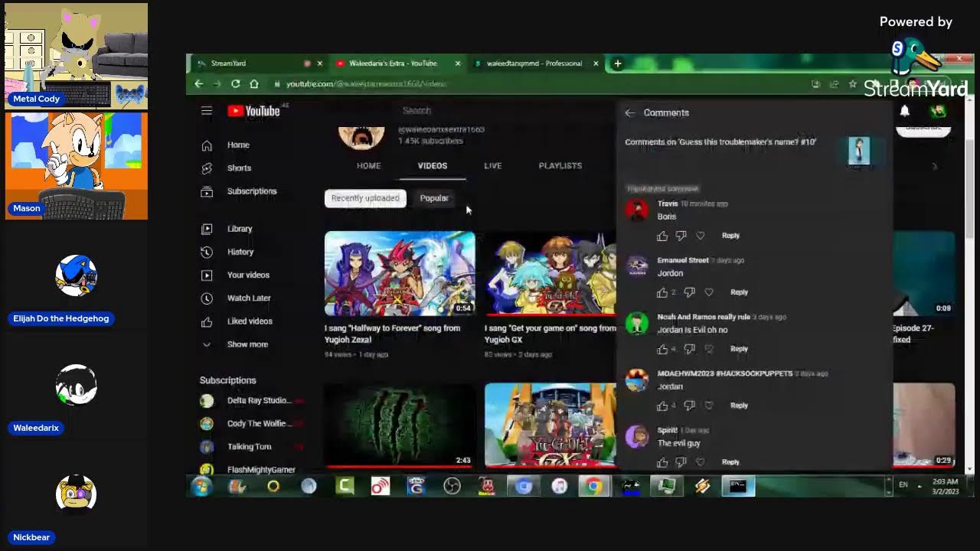Open iTunes from the taskbar
Screen dimensions: 980x551
click(560, 486)
